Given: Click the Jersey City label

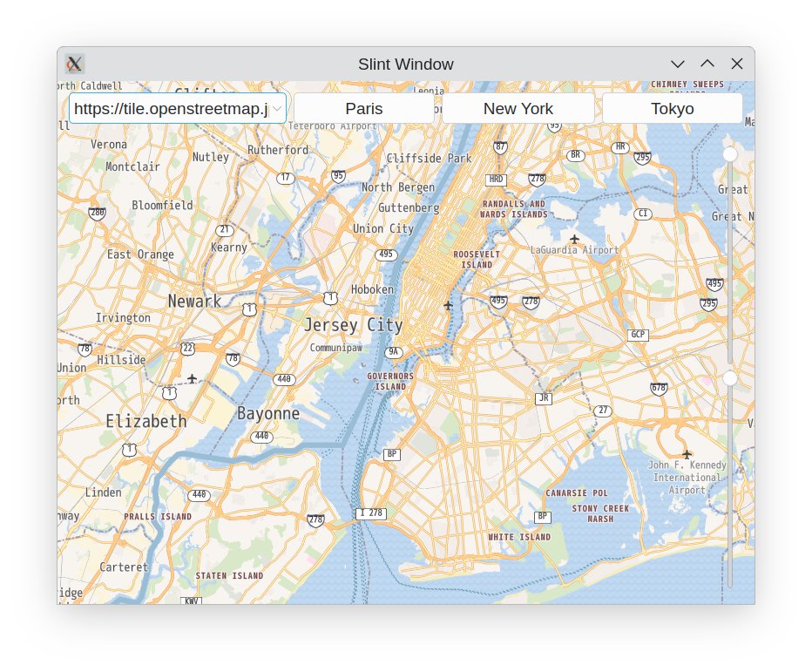Looking at the screenshot, I should (x=353, y=325).
